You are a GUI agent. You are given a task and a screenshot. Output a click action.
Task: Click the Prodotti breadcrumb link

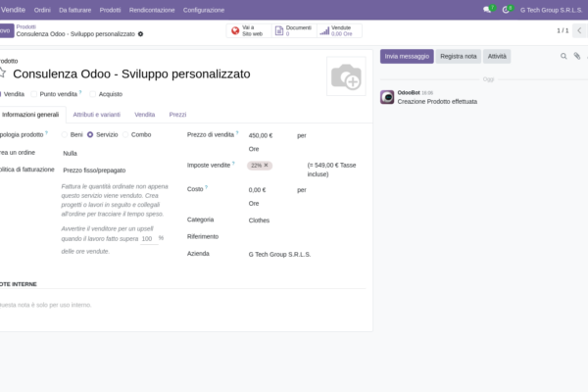click(25, 26)
